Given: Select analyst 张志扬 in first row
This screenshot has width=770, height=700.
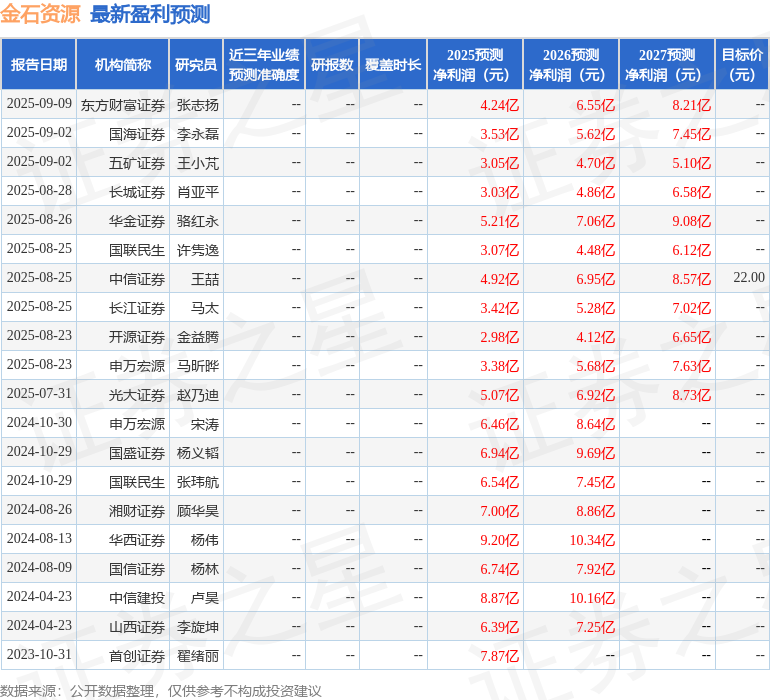Looking at the screenshot, I should tap(197, 104).
